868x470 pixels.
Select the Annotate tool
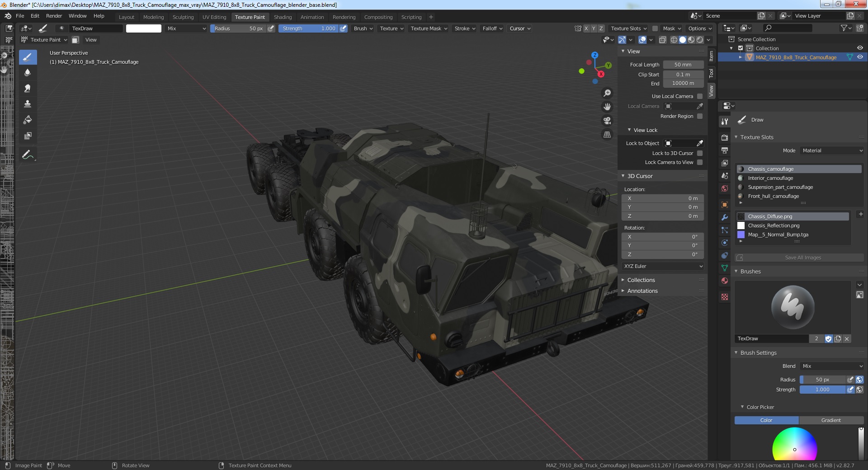[x=28, y=155]
